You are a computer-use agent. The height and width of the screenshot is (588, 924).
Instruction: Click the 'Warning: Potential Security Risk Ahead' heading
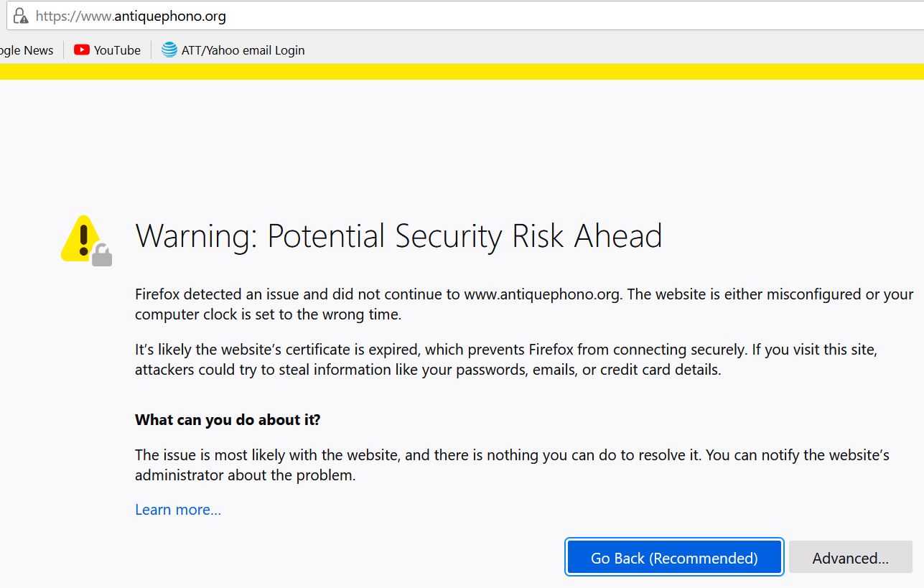point(398,236)
